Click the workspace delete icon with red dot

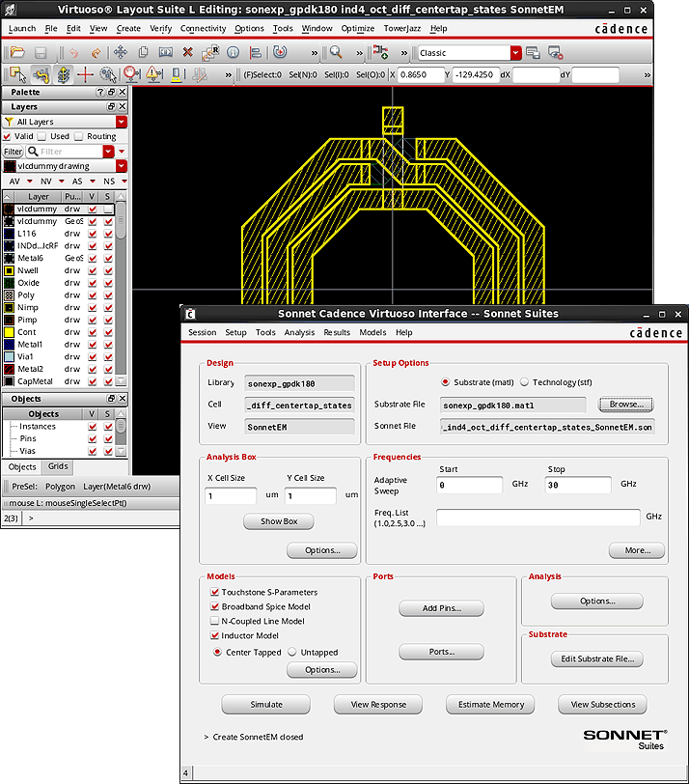pos(555,52)
